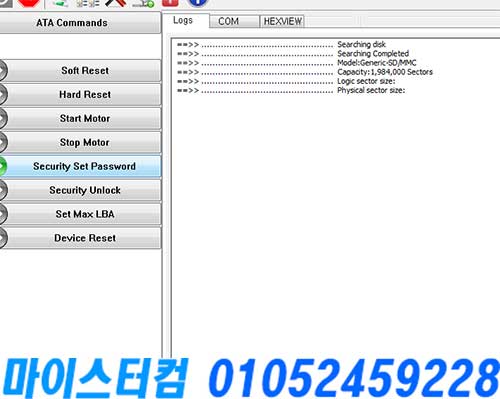Viewport: 500px width, 399px height.
Task: Run the Device Reset command
Action: 80,238
